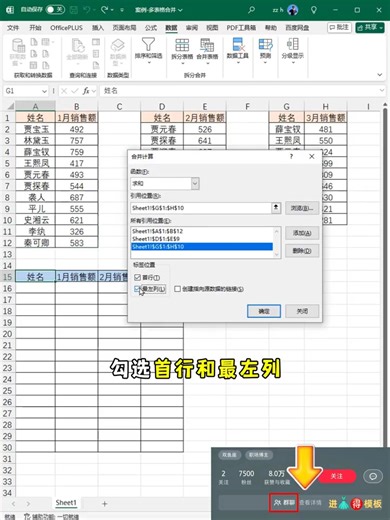
Task: Switch to the 插入 Insert tab
Action: pos(98,28)
